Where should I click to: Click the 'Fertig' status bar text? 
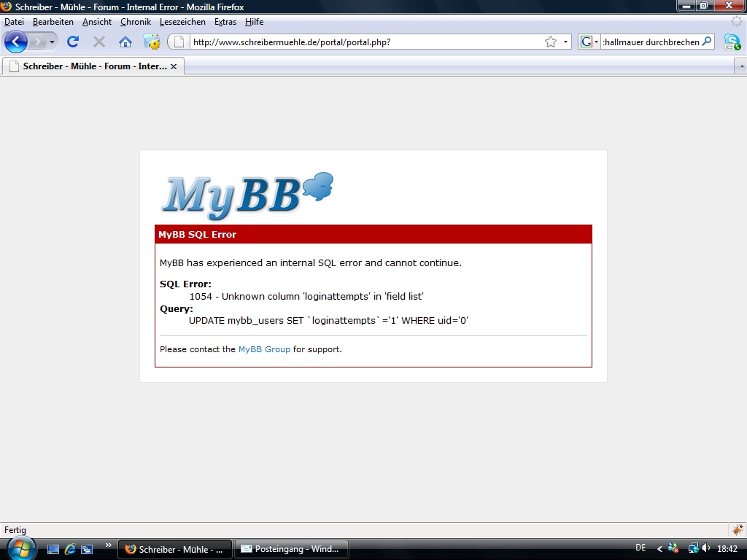tap(15, 530)
